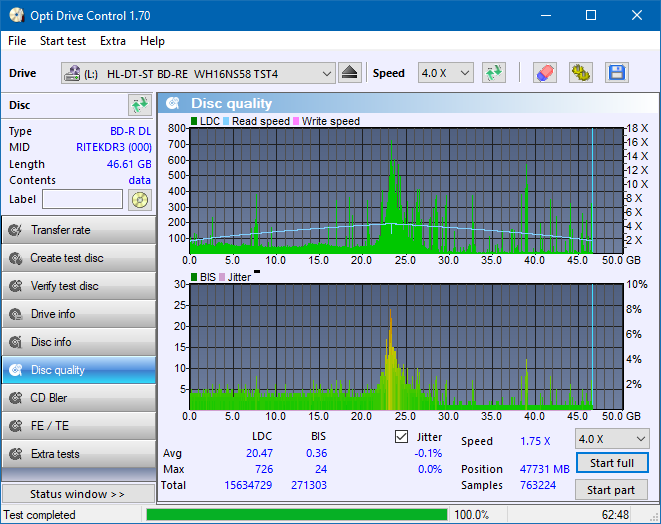This screenshot has width=661, height=524.
Task: Click the Test completed status text
Action: tap(40, 515)
